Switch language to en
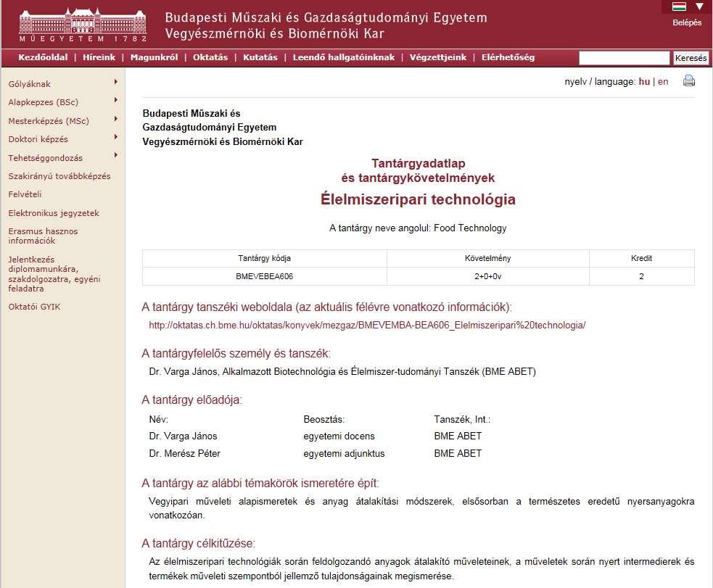 pyautogui.click(x=663, y=82)
